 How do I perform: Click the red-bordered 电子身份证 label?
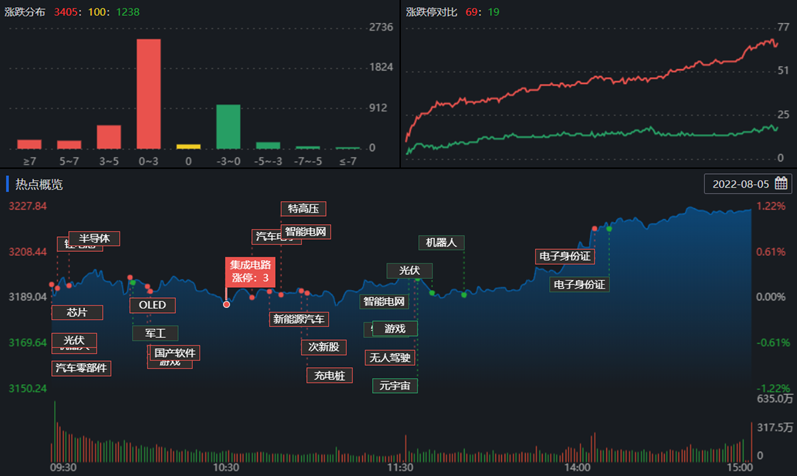click(x=564, y=257)
